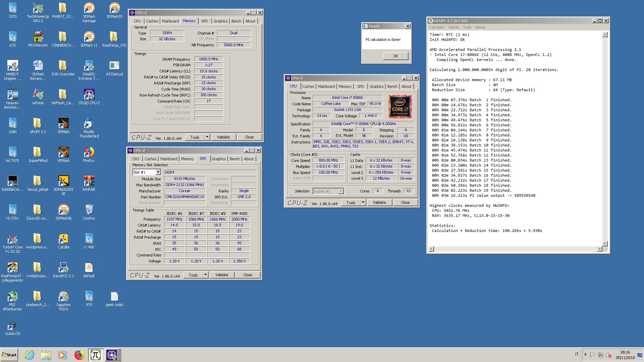The width and height of the screenshot is (644, 362).
Task: Click DRAM Frequency 1800.5 MHz field
Action: pos(209,59)
